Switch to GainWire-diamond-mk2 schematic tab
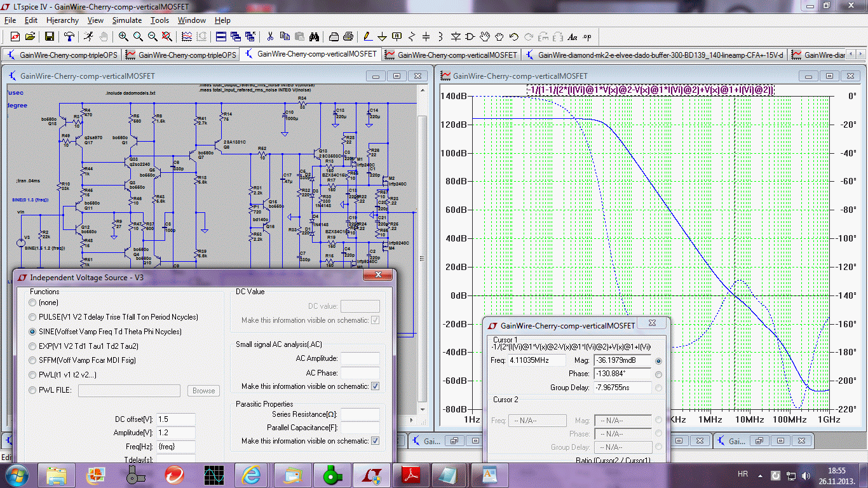Image resolution: width=868 pixels, height=488 pixels. 654,55
